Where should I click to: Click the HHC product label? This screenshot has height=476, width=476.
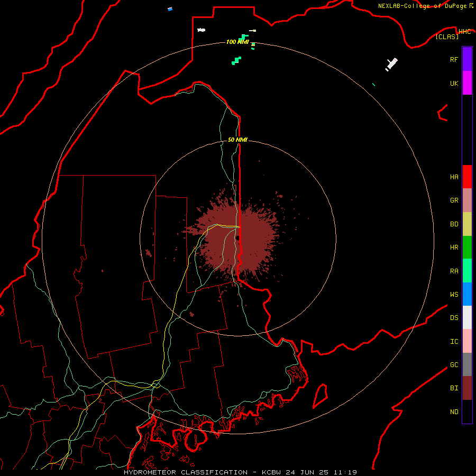point(464,32)
